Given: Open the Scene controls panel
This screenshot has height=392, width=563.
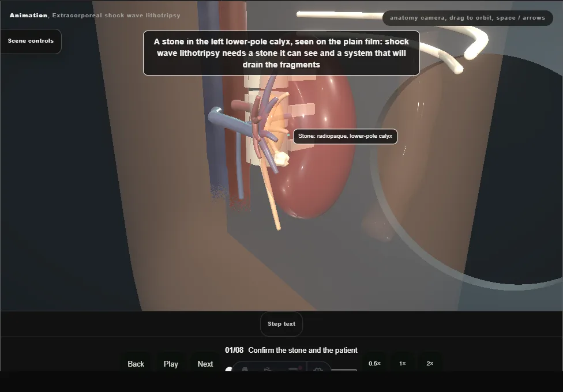Looking at the screenshot, I should click(31, 41).
